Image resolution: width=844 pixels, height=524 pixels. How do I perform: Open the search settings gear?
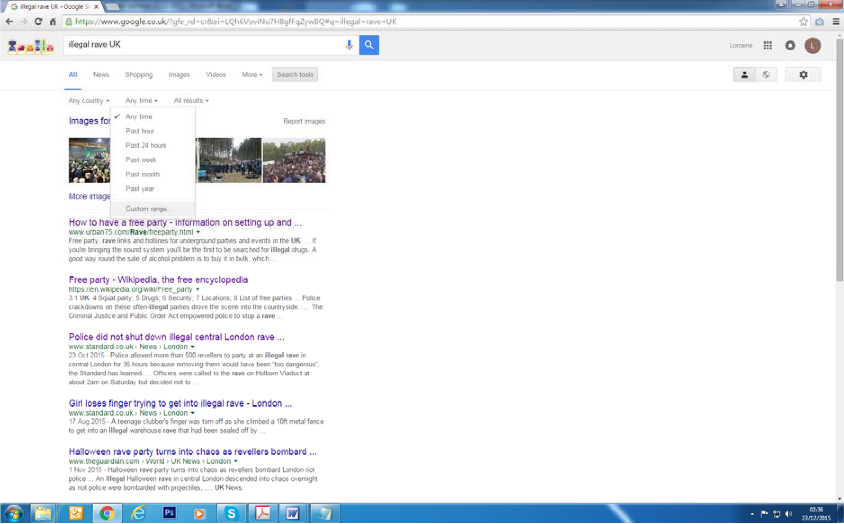(x=803, y=75)
